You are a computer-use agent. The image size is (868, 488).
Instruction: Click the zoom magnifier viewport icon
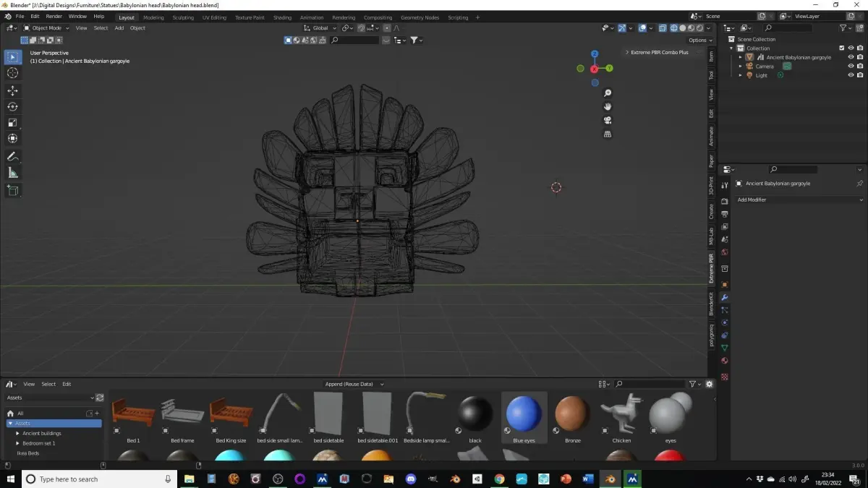pos(608,93)
